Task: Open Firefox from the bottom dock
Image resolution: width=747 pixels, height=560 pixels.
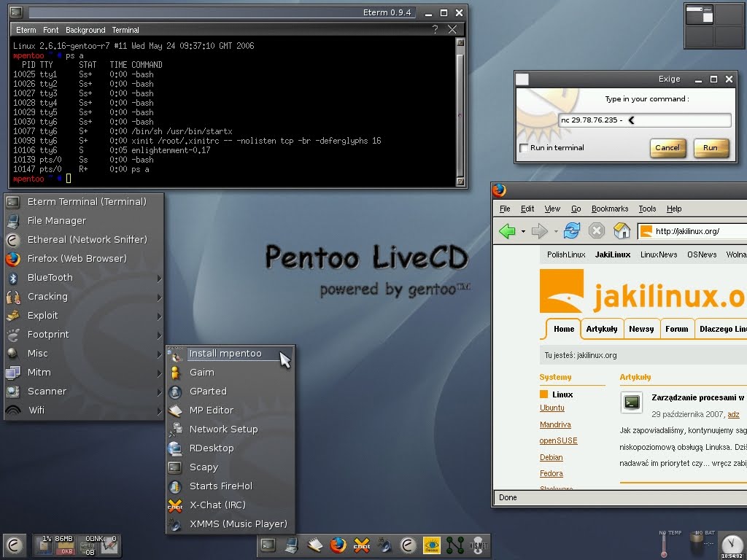Action: point(338,545)
